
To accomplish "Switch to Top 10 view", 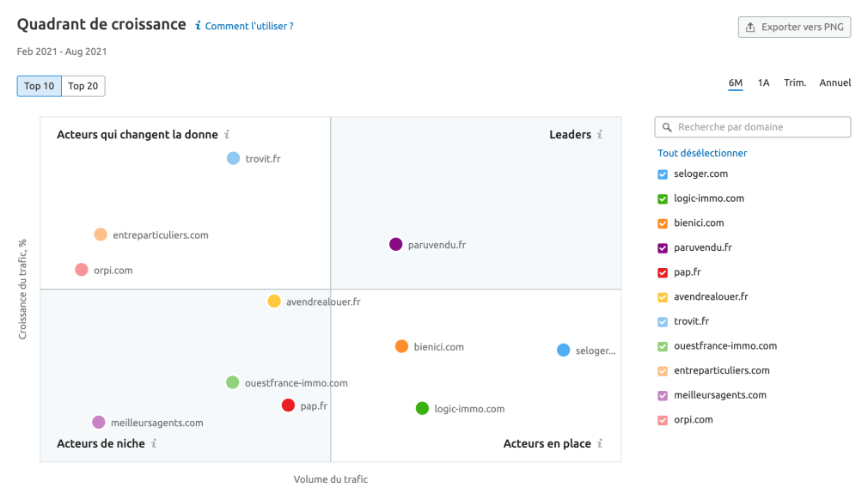I will tap(40, 86).
